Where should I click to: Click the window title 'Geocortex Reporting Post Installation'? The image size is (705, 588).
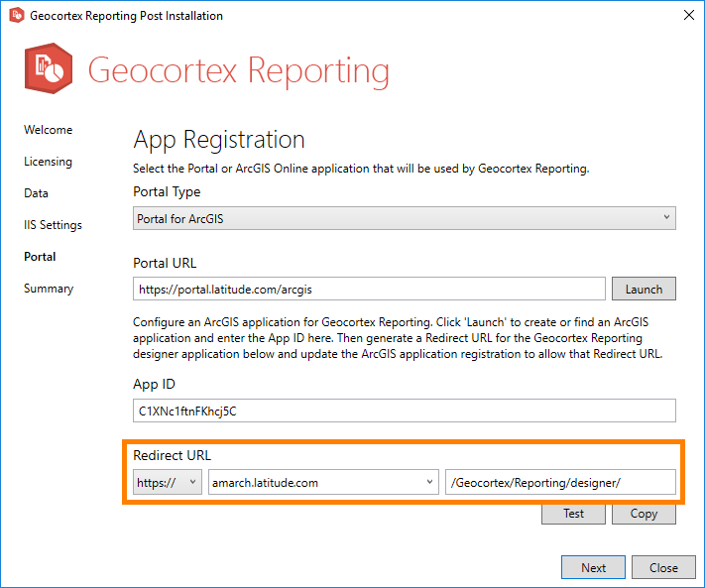click(126, 16)
